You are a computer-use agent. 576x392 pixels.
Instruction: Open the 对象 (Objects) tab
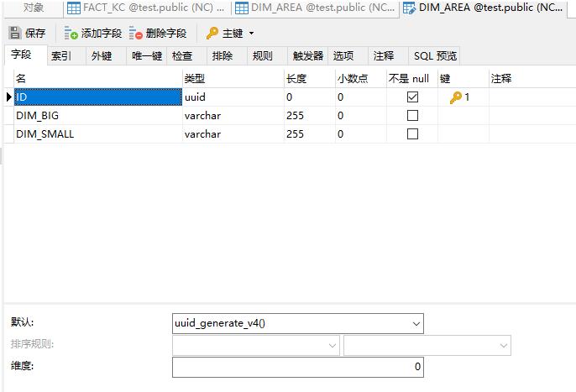34,8
